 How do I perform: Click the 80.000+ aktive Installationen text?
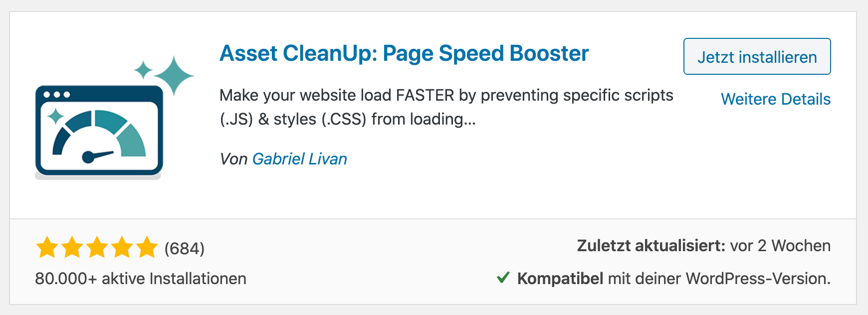[x=141, y=279]
